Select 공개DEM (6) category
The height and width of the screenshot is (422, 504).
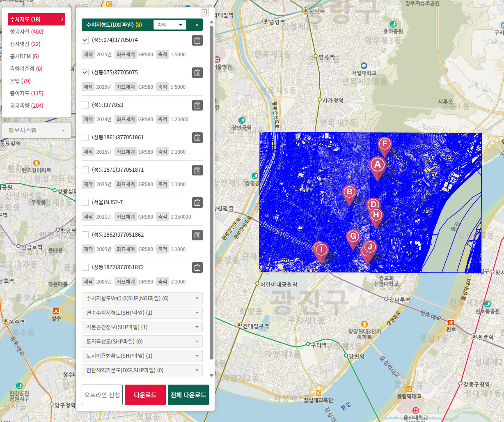pyautogui.click(x=24, y=56)
